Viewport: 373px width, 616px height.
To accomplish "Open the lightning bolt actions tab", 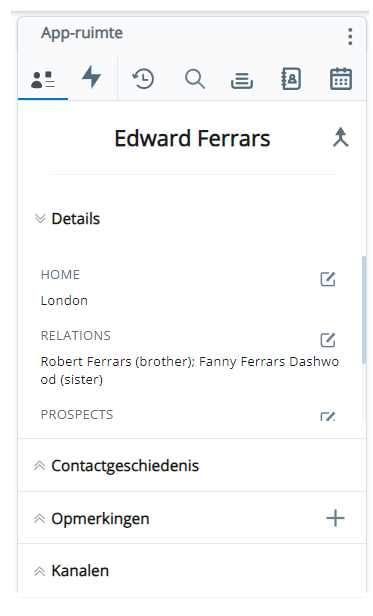I will point(92,77).
